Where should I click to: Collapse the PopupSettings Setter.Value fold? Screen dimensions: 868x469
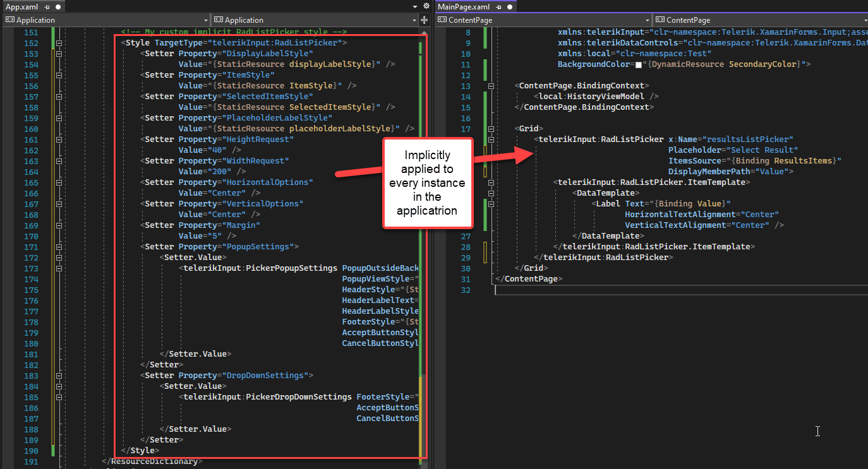(58, 258)
